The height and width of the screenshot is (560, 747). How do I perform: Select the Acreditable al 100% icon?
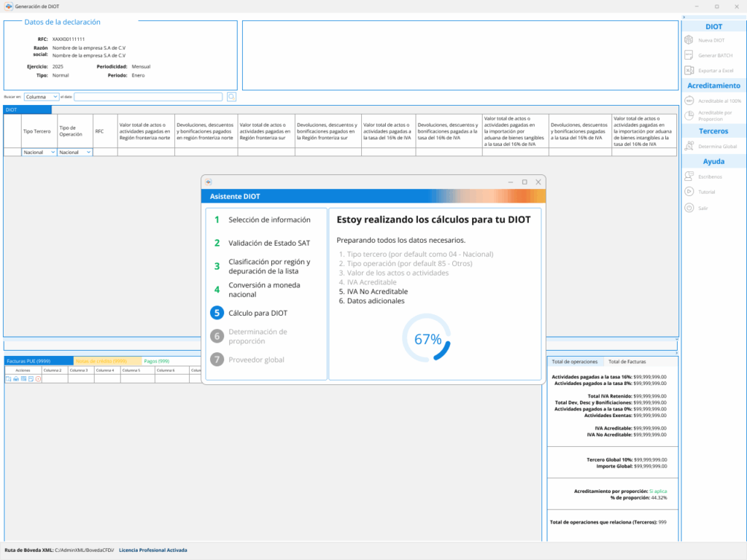(689, 101)
